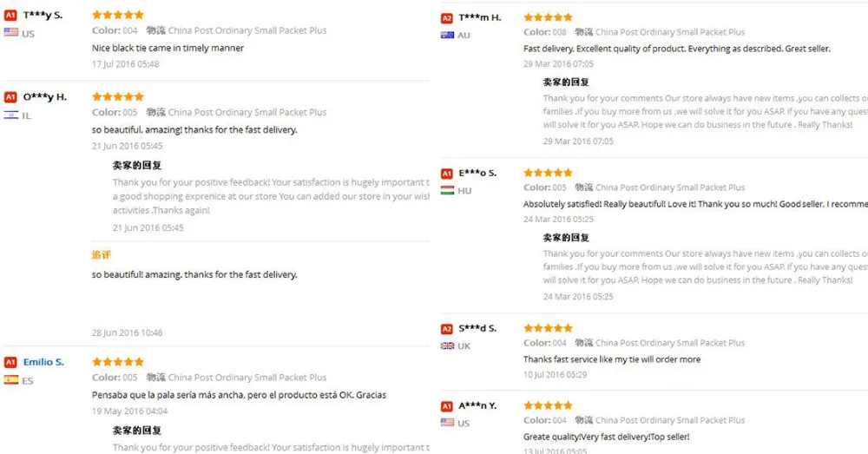Click the 追评 follow-up review label

102,255
